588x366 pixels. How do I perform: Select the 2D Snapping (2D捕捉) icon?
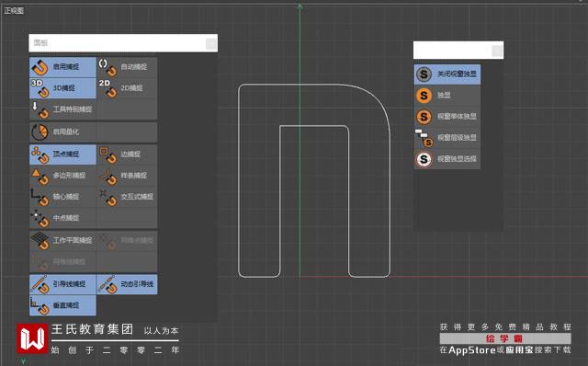point(107,88)
